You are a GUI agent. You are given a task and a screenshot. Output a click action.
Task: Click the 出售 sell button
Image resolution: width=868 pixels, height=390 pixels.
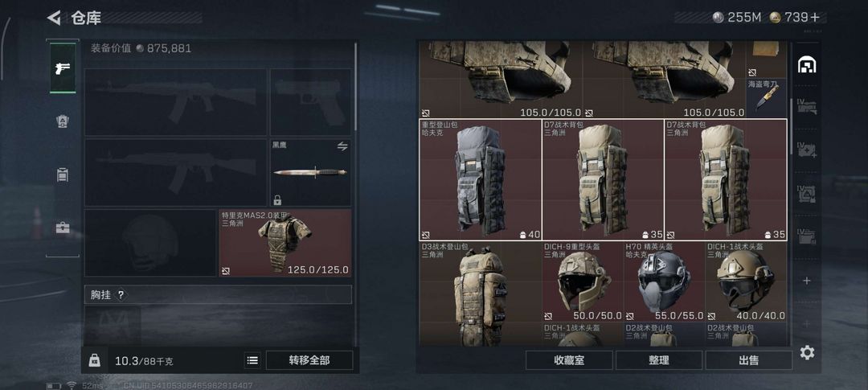748,360
